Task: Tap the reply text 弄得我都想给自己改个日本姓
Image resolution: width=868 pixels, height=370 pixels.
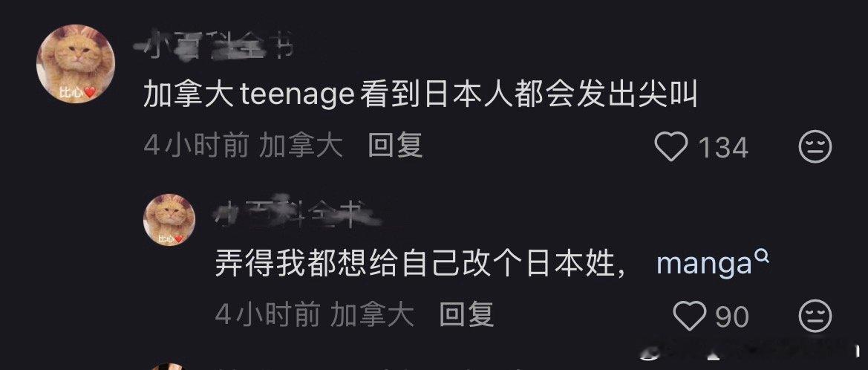Action: coord(415,264)
